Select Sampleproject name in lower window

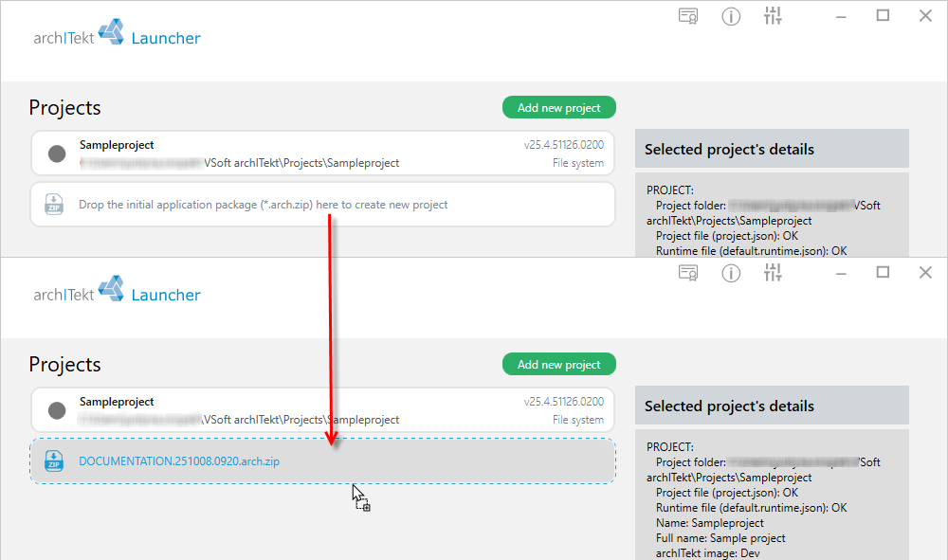pyautogui.click(x=117, y=402)
